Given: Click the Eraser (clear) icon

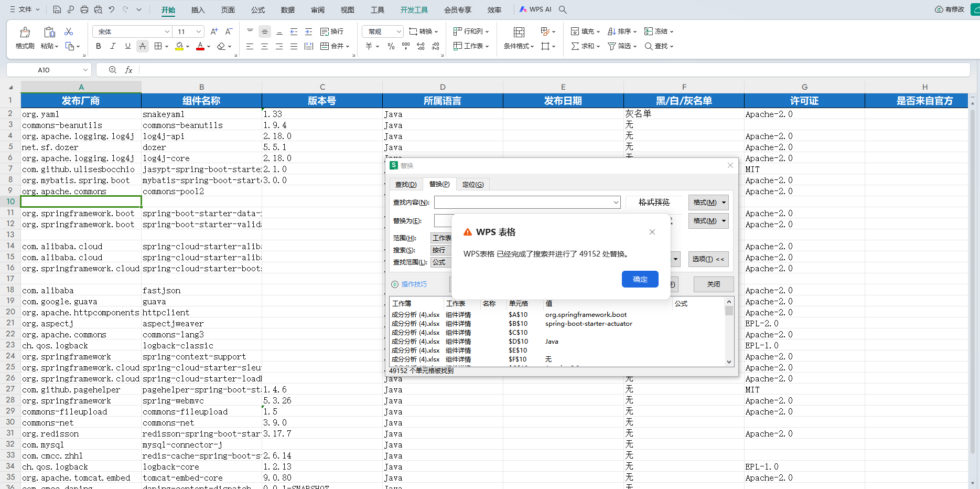Looking at the screenshot, I should click(x=221, y=46).
